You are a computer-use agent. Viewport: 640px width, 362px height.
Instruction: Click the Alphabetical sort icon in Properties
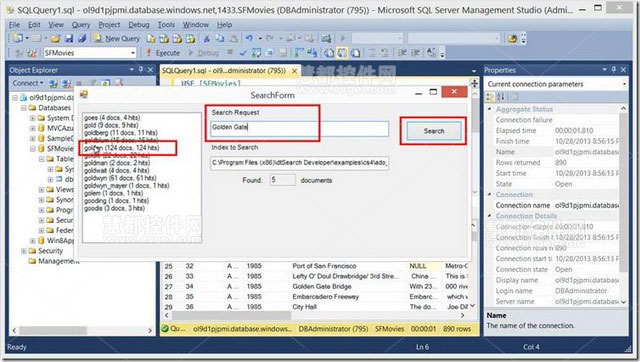coord(501,97)
